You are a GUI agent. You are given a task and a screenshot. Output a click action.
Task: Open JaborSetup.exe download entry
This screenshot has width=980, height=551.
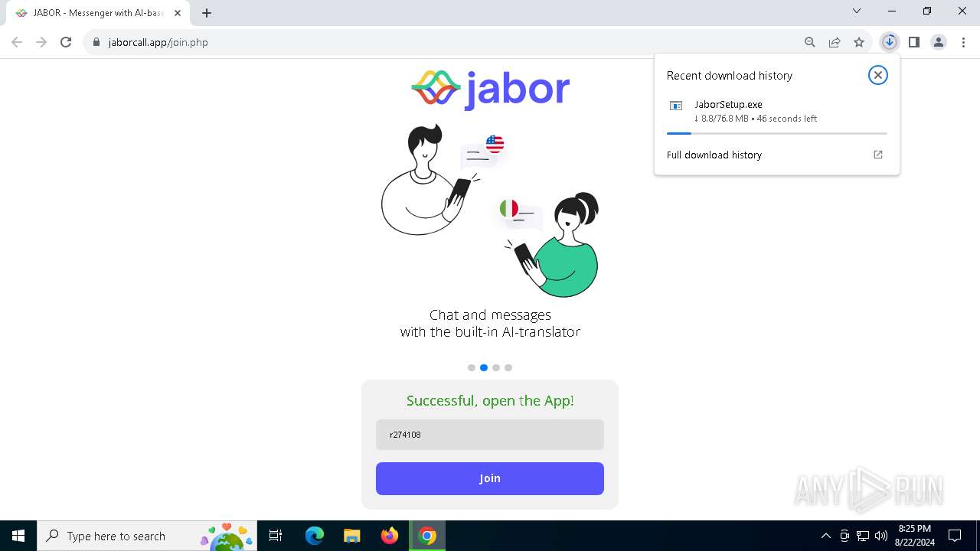(776, 112)
